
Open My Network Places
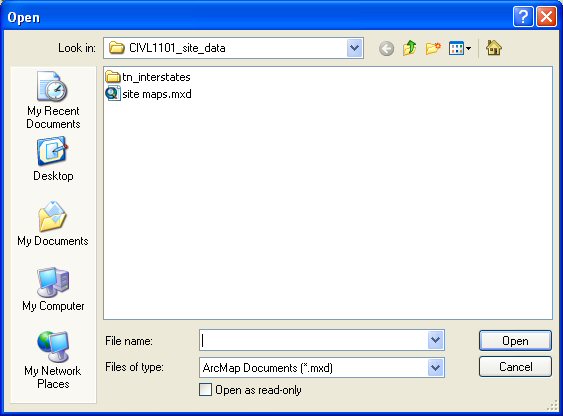pos(53,360)
